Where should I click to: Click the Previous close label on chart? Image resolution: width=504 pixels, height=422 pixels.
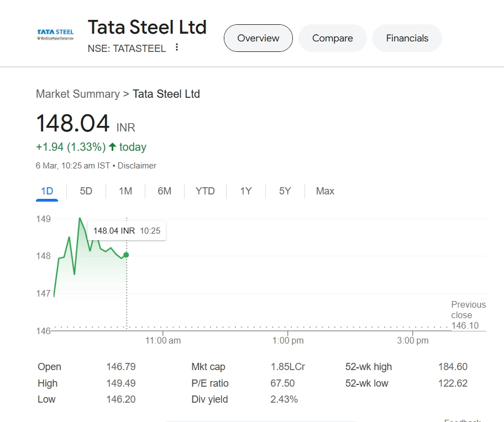click(x=468, y=310)
